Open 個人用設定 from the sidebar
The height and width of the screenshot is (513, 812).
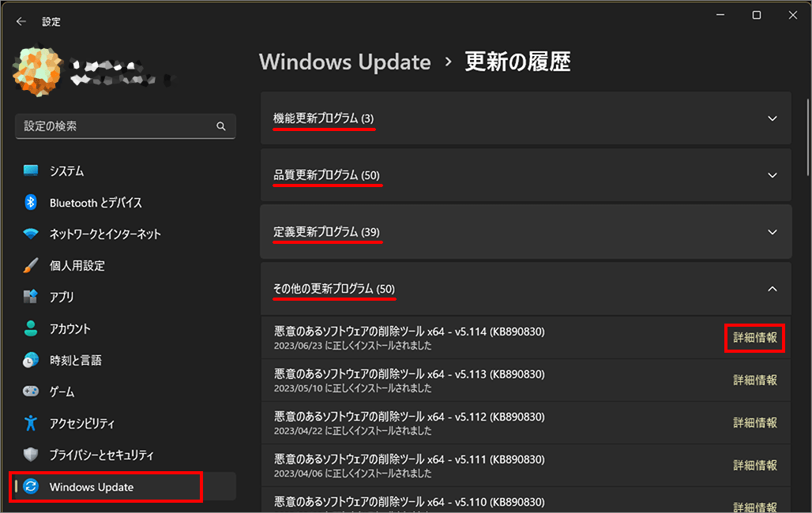point(77,265)
